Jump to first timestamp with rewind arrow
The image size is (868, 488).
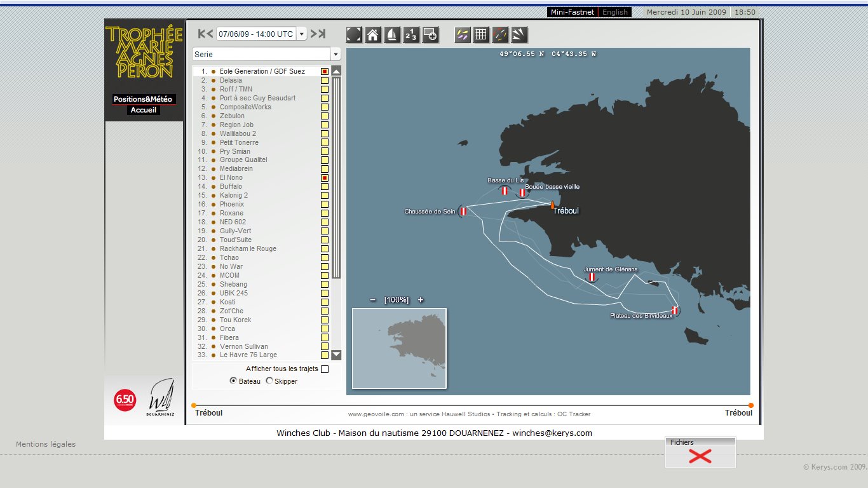point(205,34)
